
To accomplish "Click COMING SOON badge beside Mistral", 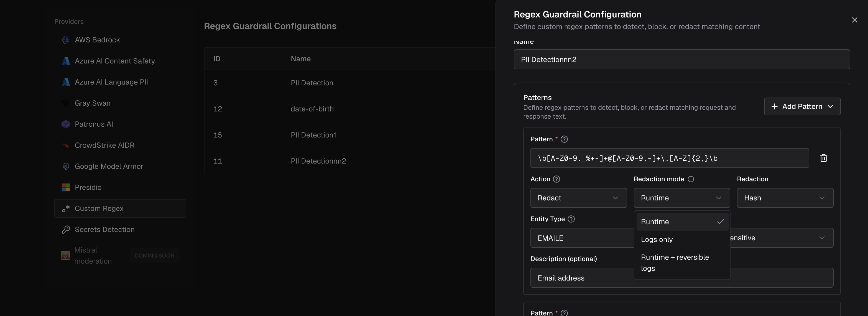I will (x=154, y=256).
